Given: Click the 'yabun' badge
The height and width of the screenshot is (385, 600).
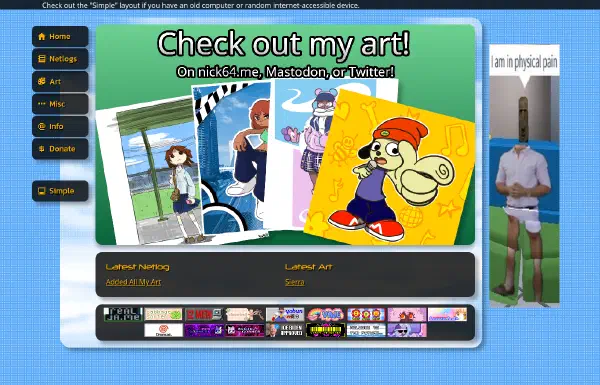Looking at the screenshot, I should pos(285,315).
